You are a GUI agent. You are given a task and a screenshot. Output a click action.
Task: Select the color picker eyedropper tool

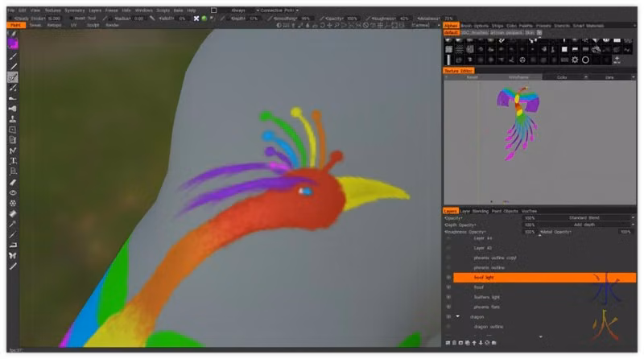pos(13,224)
